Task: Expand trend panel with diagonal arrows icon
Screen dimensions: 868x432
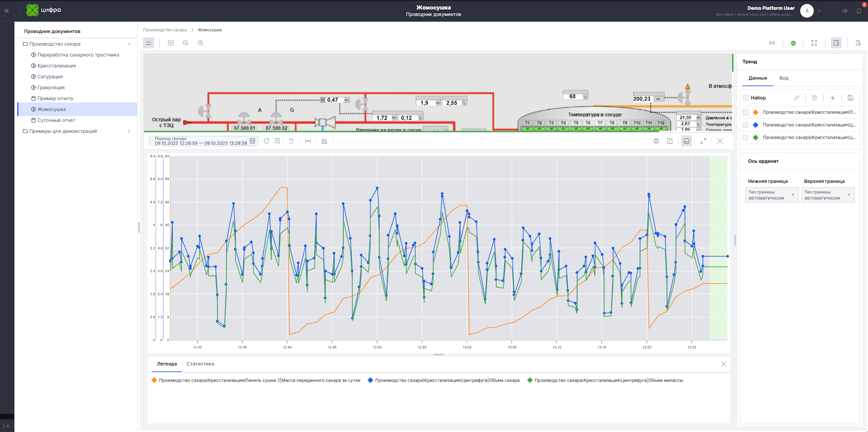Action: [x=703, y=141]
